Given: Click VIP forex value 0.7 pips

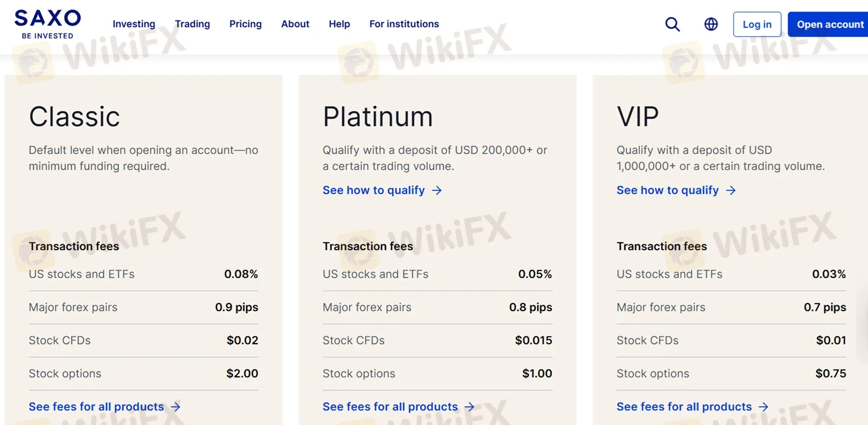Looking at the screenshot, I should click(825, 307).
